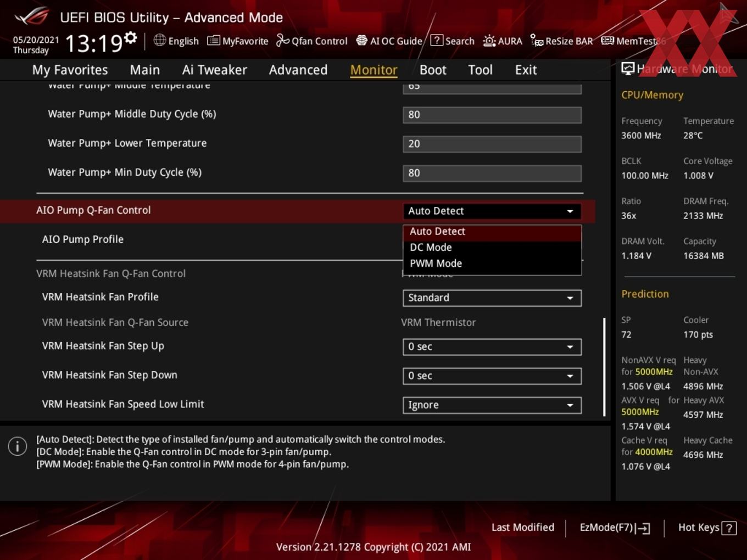Click the VRM Heatsink Fan Q-Fan Control label
The width and height of the screenshot is (747, 560).
[111, 273]
